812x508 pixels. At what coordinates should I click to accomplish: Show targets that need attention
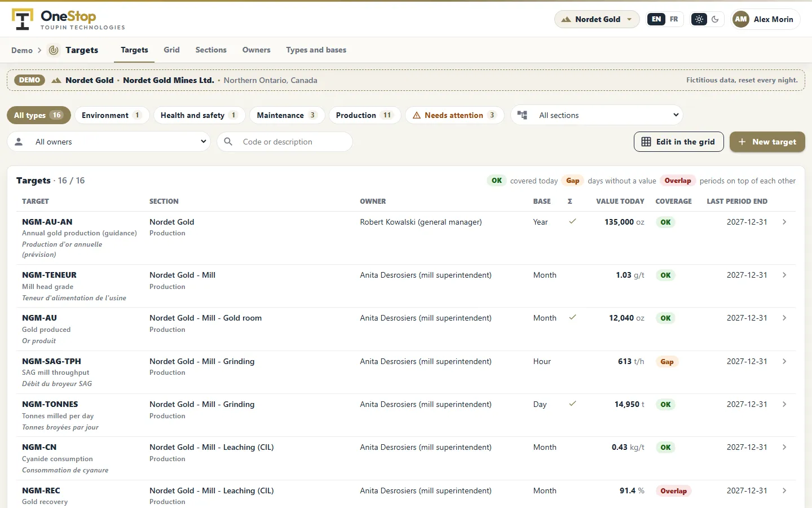454,115
